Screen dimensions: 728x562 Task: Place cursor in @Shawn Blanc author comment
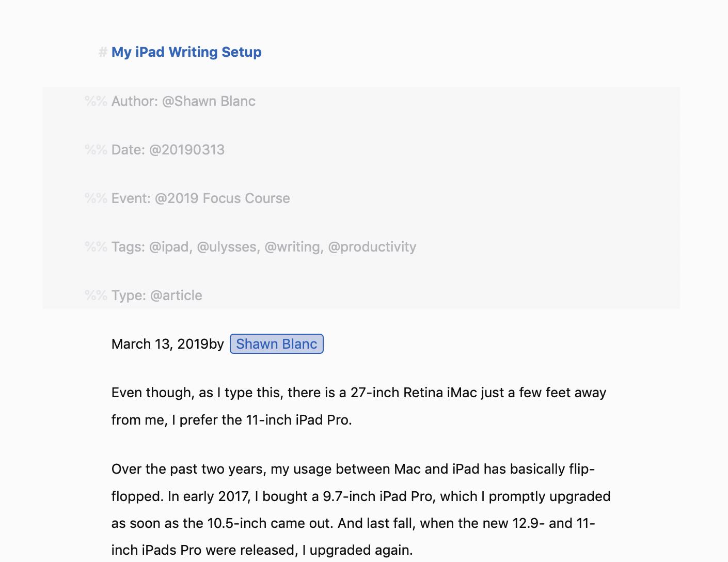[209, 101]
